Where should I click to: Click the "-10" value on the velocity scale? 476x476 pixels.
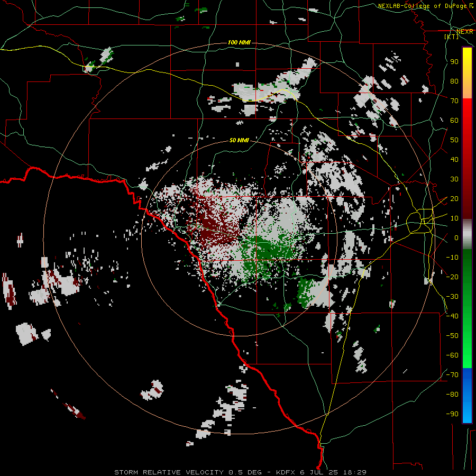pyautogui.click(x=452, y=258)
